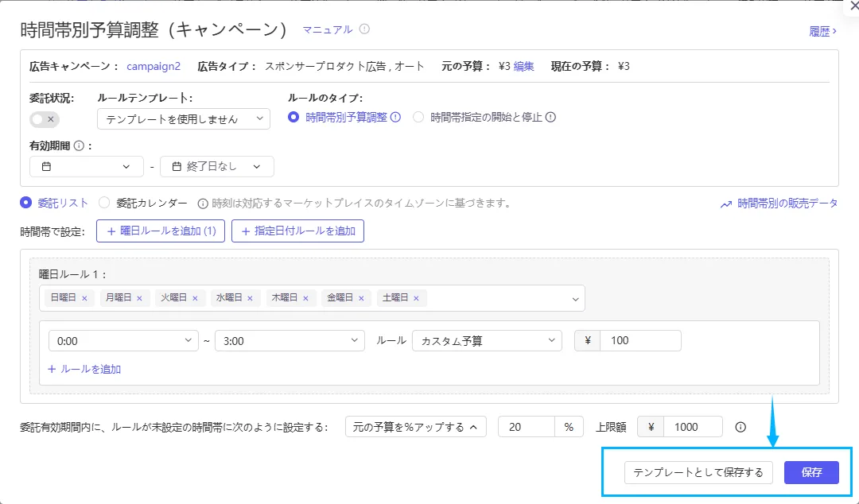Click info icon next to 時間帯別予算調整
859x504 pixels.
(395, 117)
